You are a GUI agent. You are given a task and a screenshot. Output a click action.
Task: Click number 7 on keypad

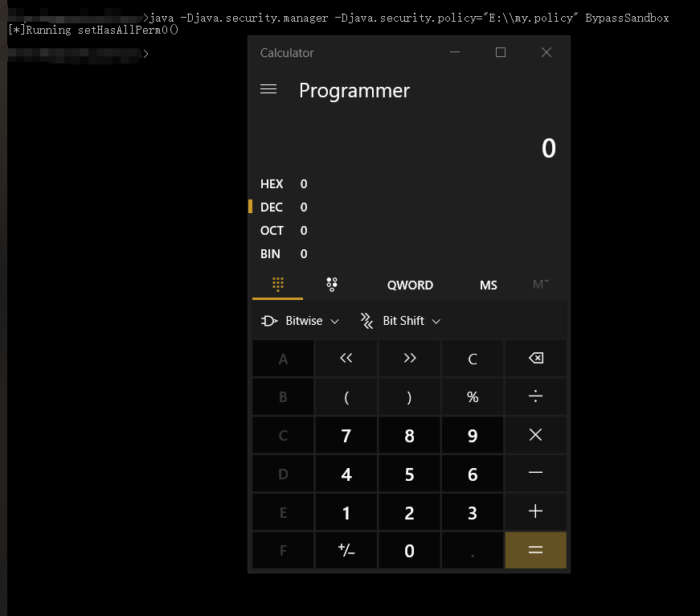coord(346,436)
